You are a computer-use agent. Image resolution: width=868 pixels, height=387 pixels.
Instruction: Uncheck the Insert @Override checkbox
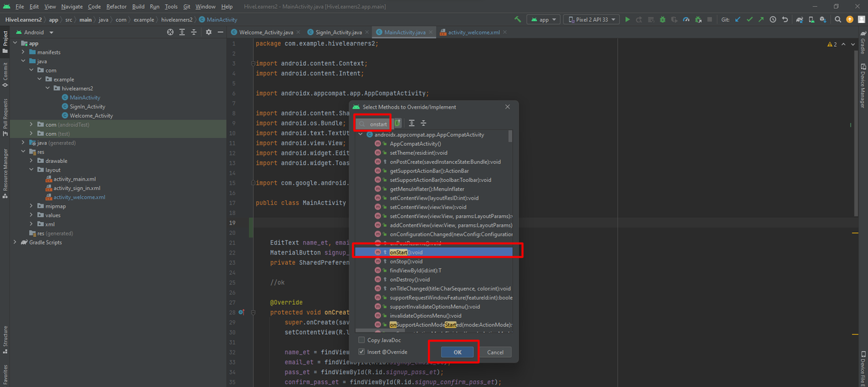tap(361, 352)
